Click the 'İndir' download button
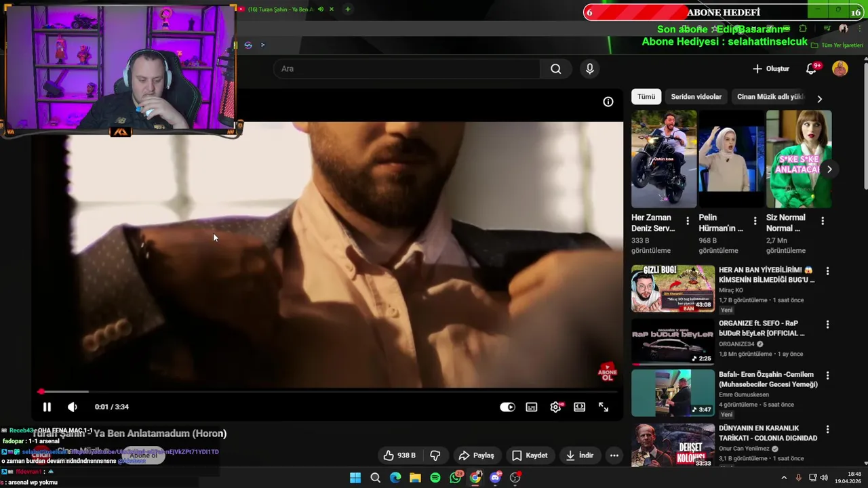Viewport: 868px width, 488px height. [x=581, y=455]
